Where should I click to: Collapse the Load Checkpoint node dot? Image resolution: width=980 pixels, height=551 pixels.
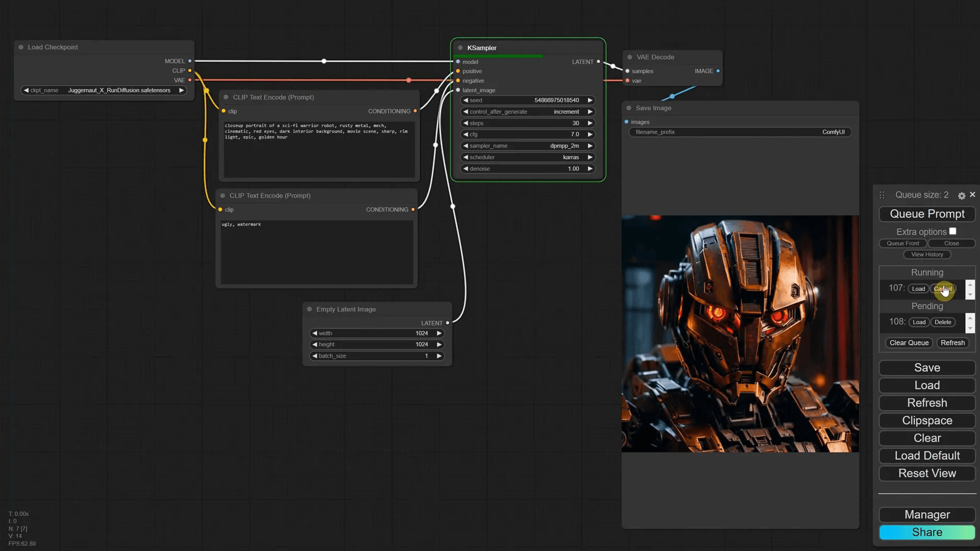point(21,47)
